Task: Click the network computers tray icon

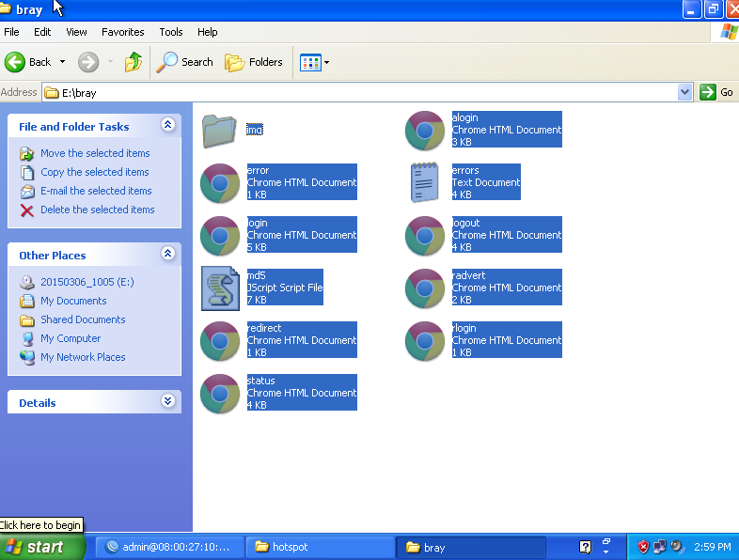Action: [x=659, y=547]
